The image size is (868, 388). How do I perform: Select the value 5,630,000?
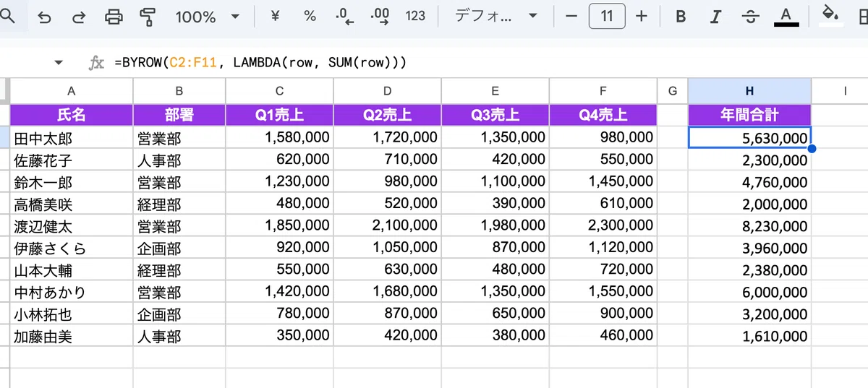(x=749, y=137)
